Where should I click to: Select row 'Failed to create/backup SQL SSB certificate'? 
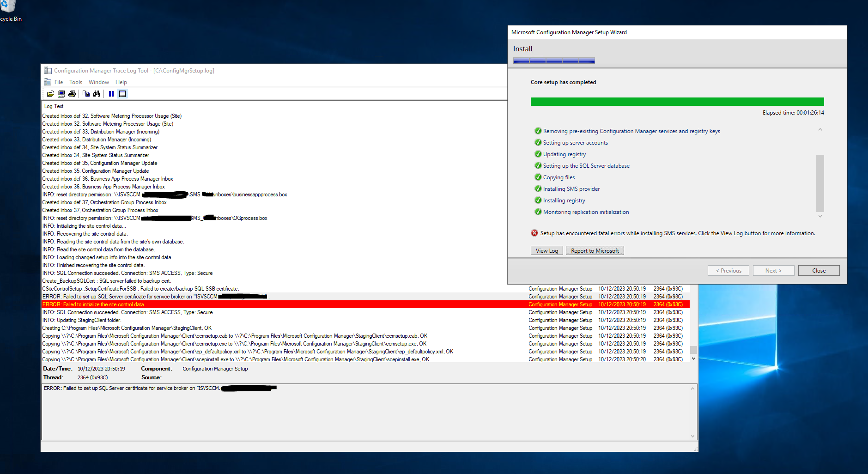[x=365, y=289]
